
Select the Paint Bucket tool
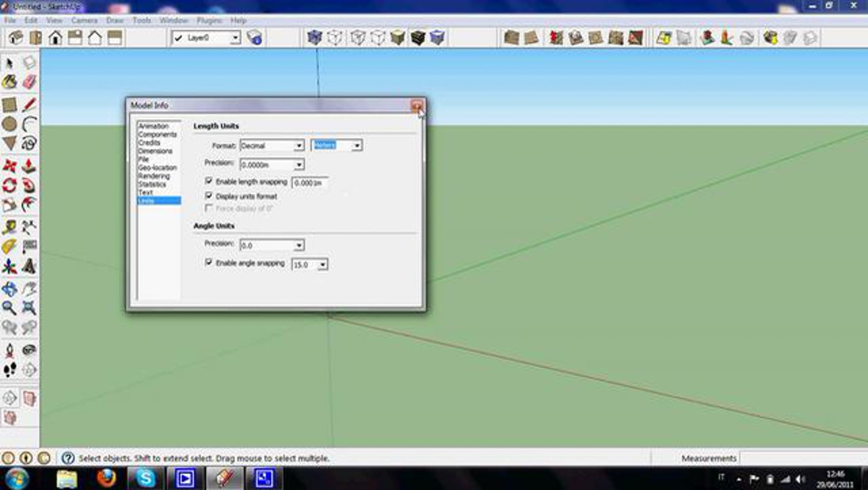coord(9,82)
